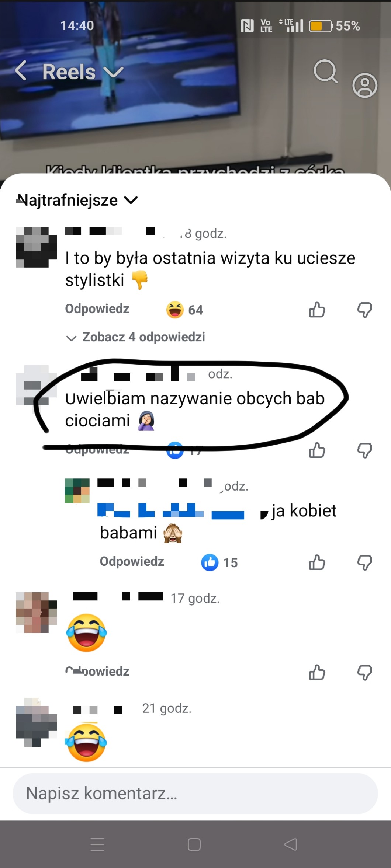Like the 'kobiet babami' reply
391x868 pixels.
[317, 562]
